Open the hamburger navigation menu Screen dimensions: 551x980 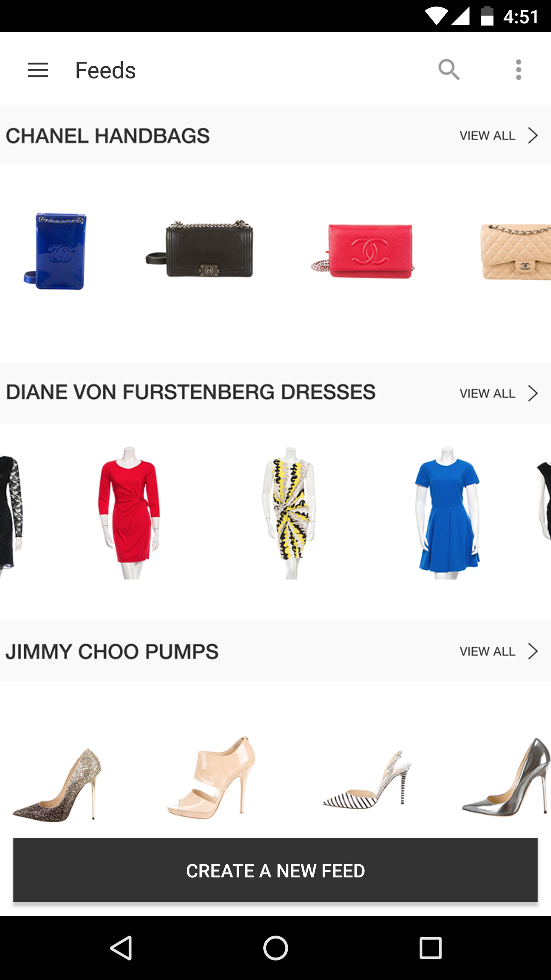[38, 70]
